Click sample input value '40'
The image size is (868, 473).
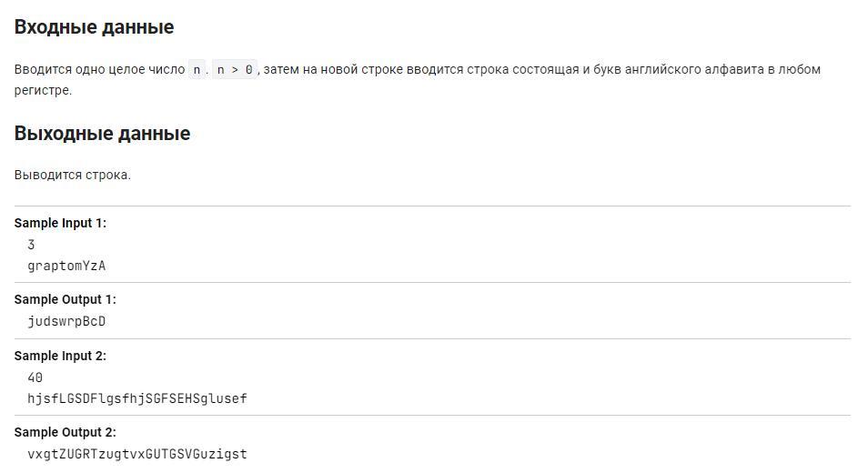[x=35, y=377]
